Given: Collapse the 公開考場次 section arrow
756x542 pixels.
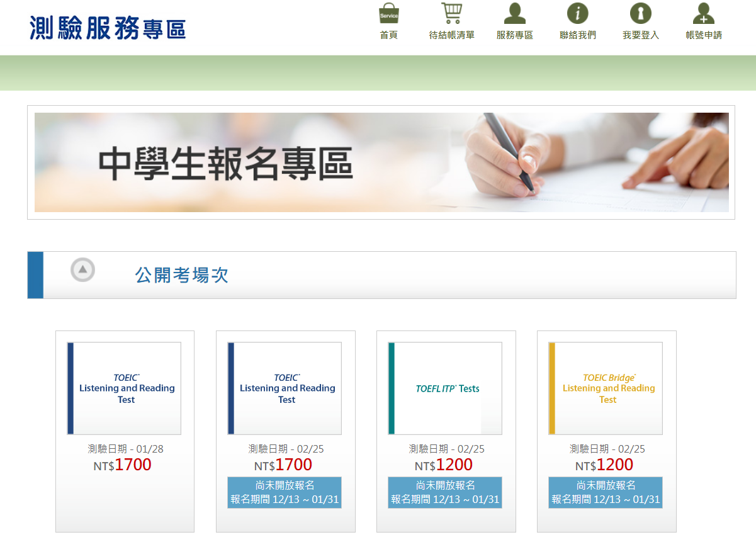Looking at the screenshot, I should pyautogui.click(x=82, y=270).
